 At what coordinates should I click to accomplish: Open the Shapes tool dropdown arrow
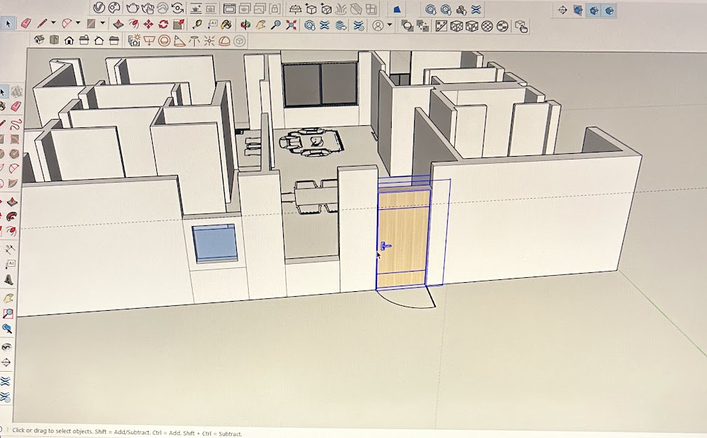click(x=103, y=23)
